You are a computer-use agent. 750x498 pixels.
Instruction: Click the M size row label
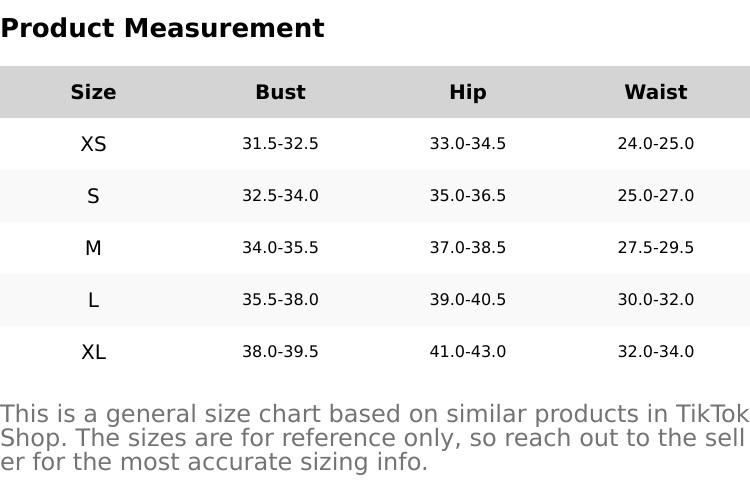(x=93, y=249)
